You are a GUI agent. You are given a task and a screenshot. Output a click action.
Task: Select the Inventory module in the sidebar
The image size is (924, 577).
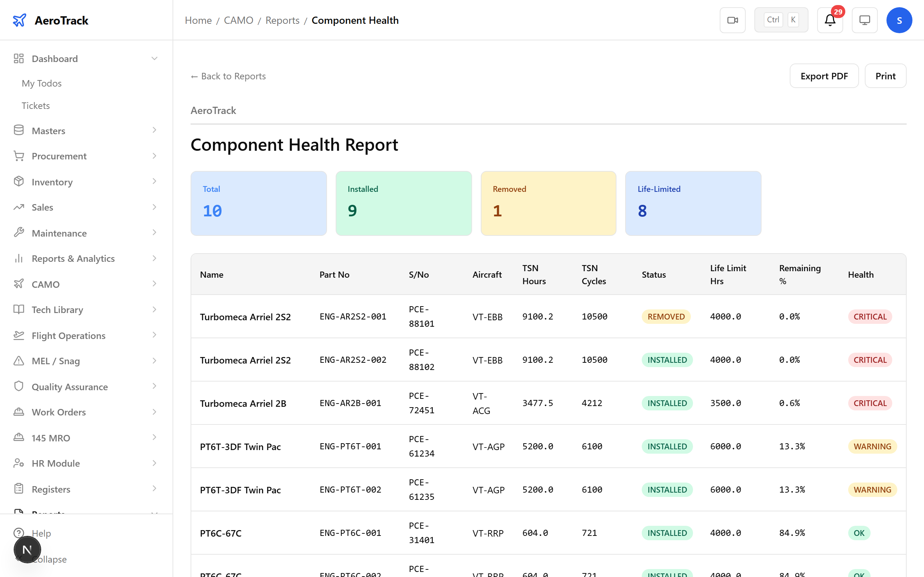point(52,182)
